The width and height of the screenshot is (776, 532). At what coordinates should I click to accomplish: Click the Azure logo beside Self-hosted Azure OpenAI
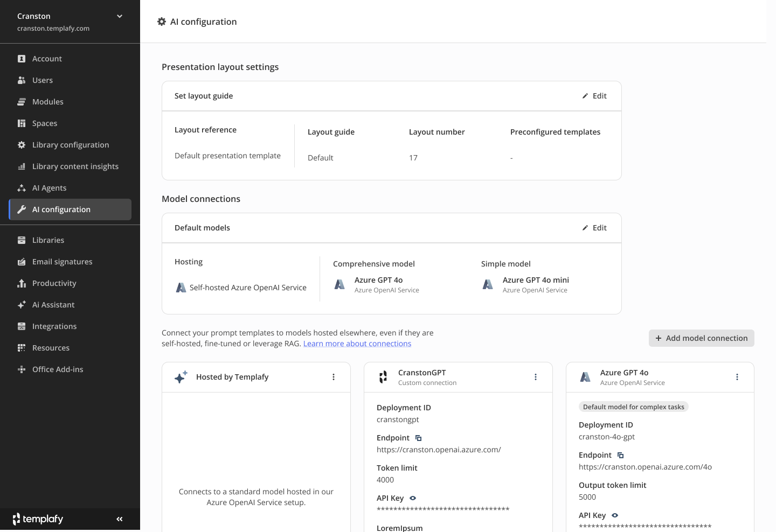tap(181, 288)
